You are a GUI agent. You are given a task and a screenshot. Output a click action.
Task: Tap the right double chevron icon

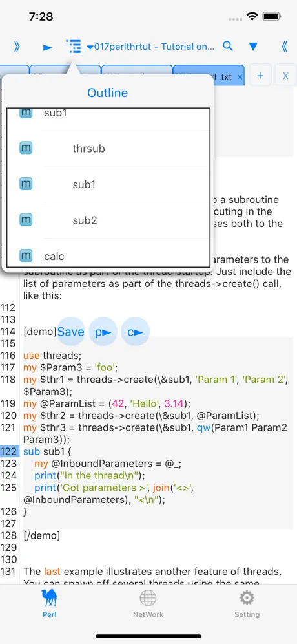(x=17, y=47)
